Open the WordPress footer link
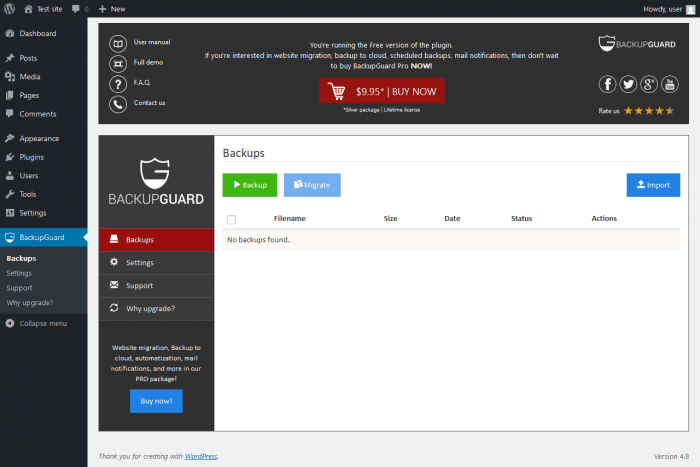700x467 pixels. tap(201, 456)
